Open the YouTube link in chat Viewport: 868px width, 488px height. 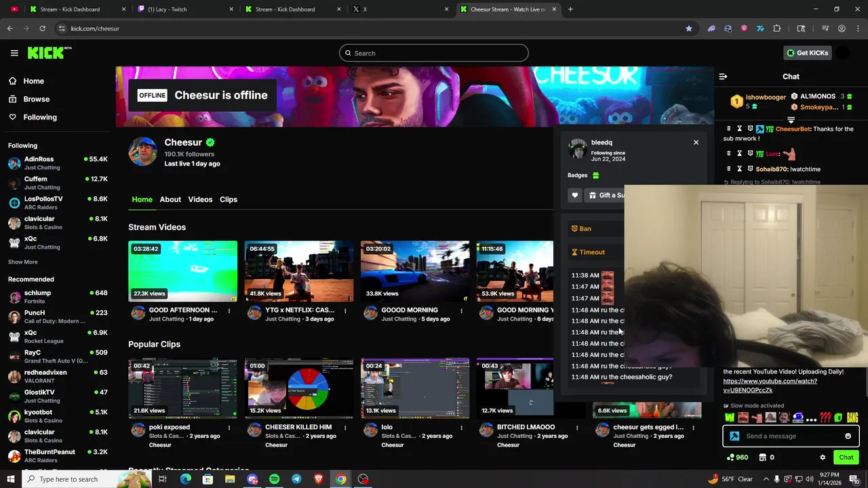click(770, 386)
